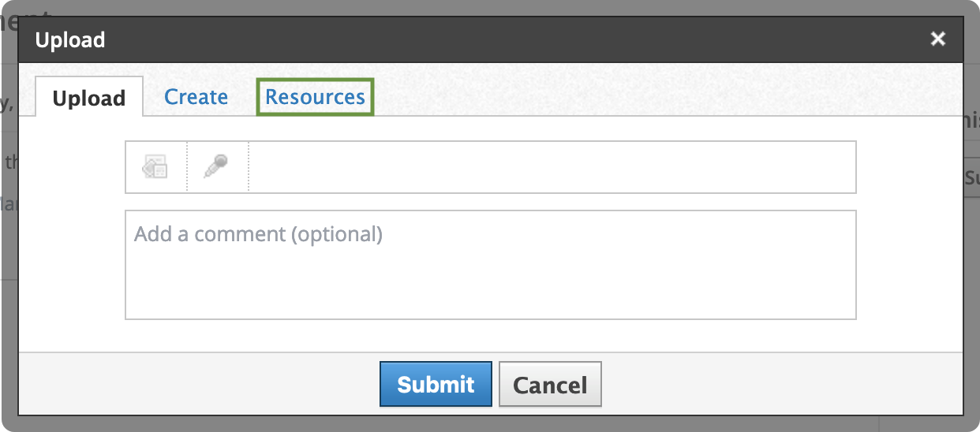Viewport: 980px width, 432px height.
Task: Open the Create tab next to Upload
Action: pyautogui.click(x=196, y=97)
